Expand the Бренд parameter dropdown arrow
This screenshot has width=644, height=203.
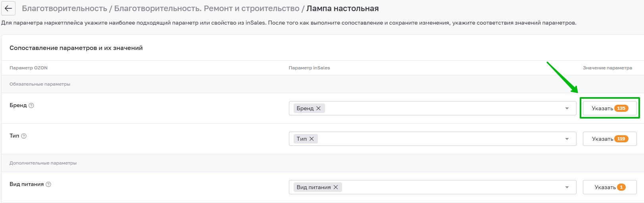tap(567, 108)
